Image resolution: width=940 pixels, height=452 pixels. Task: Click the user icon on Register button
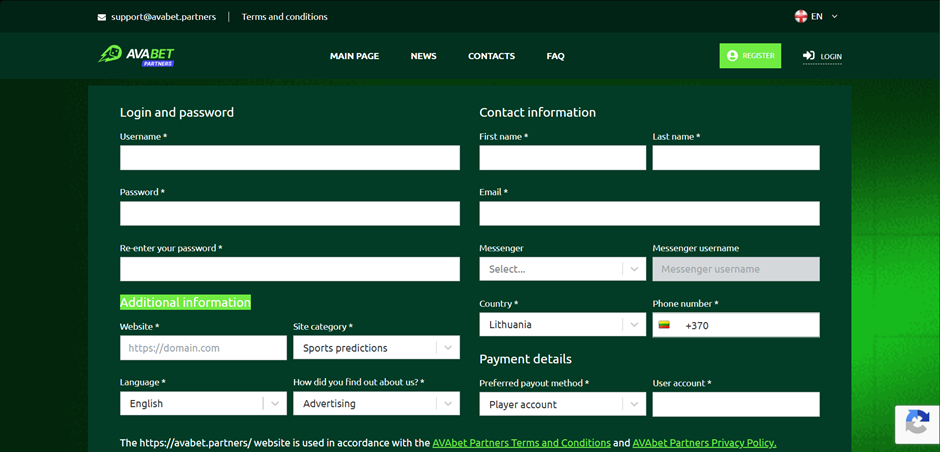pyautogui.click(x=732, y=56)
